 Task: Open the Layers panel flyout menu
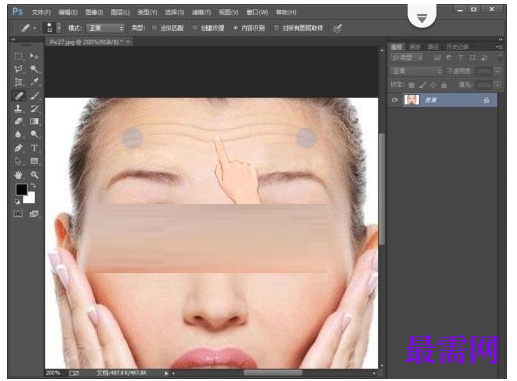[499, 47]
